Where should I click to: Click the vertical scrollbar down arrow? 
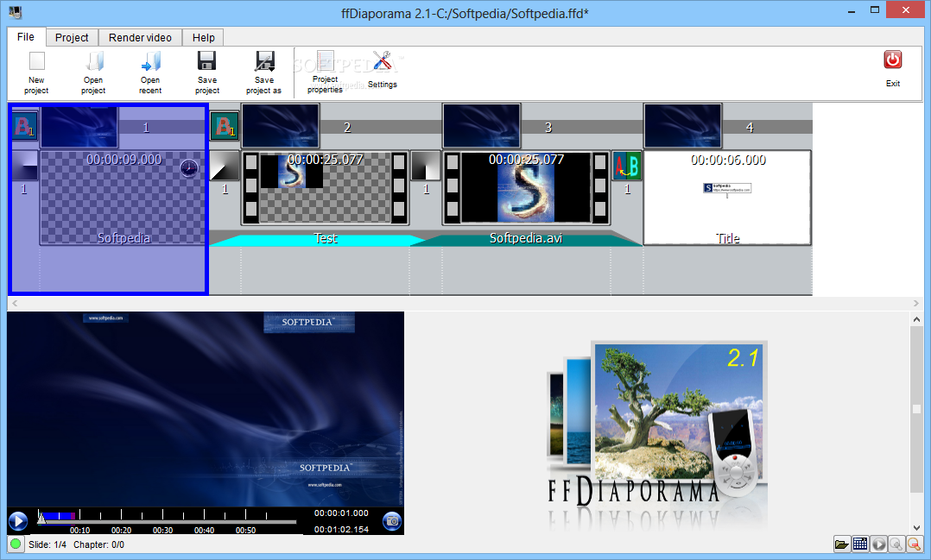tap(916, 527)
